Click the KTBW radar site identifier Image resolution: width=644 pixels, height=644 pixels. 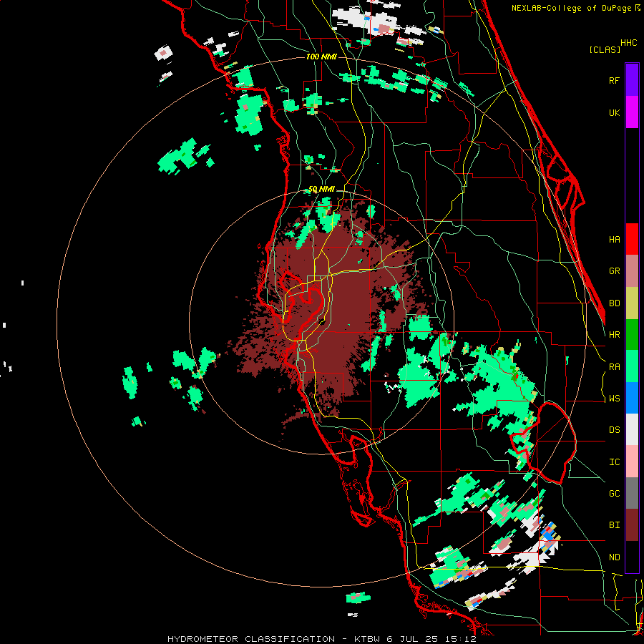tap(367, 639)
